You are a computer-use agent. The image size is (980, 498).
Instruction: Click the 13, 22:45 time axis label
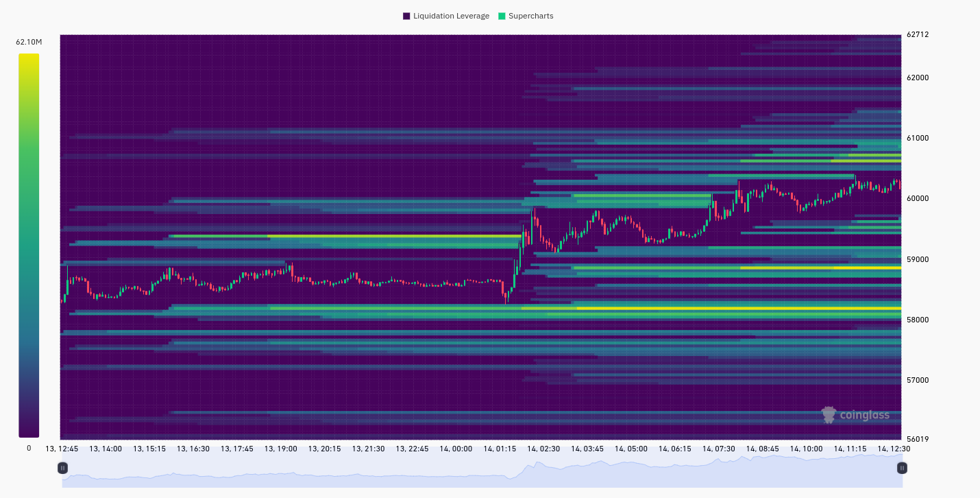point(413,449)
